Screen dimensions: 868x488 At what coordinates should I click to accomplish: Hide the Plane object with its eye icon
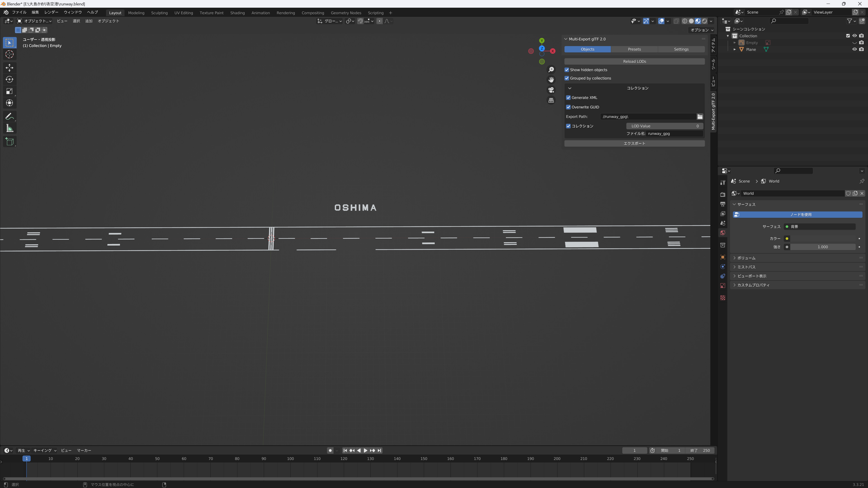click(854, 49)
